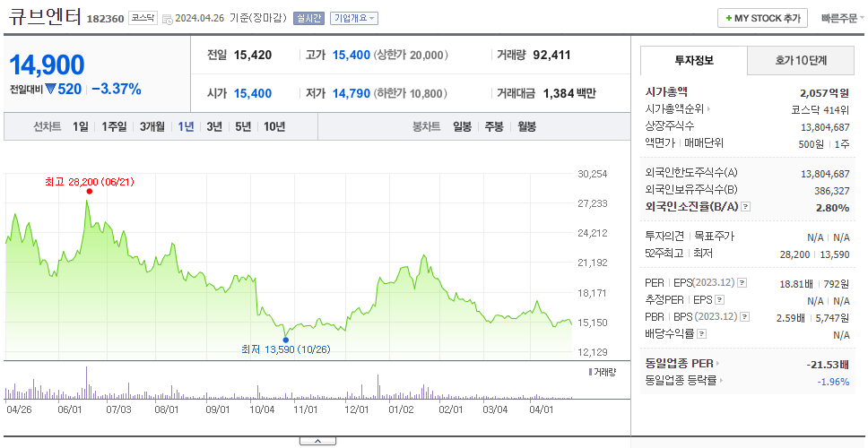Switch to the 호가10단계 tab
The image size is (868, 448).
point(801,60)
